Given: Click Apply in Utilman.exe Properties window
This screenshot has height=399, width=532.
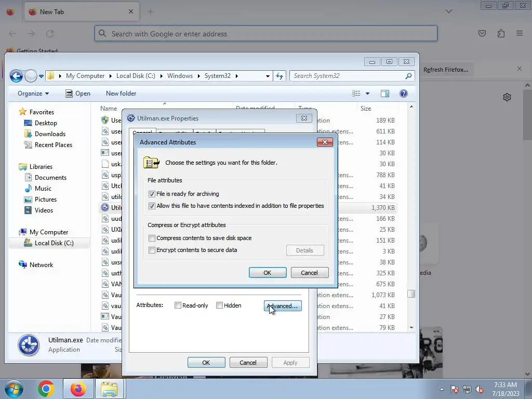Looking at the screenshot, I should [x=290, y=362].
